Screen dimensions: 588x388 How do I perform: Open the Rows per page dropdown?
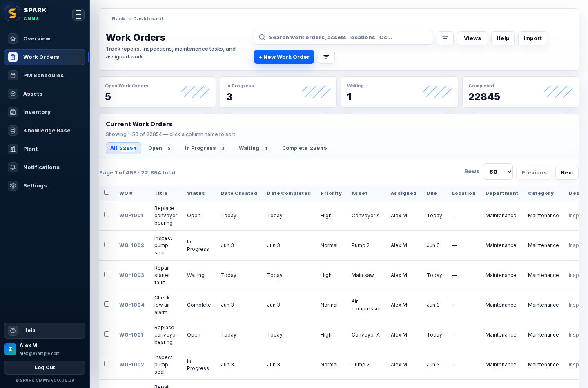pyautogui.click(x=498, y=172)
